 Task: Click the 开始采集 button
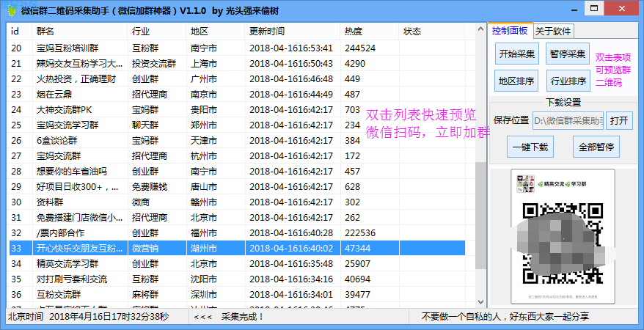pyautogui.click(x=516, y=54)
